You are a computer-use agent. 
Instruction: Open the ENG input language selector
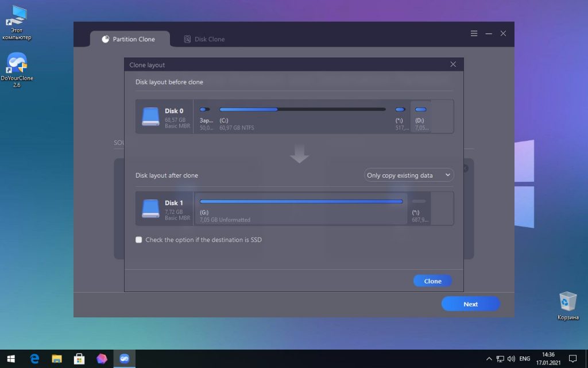[x=524, y=359]
